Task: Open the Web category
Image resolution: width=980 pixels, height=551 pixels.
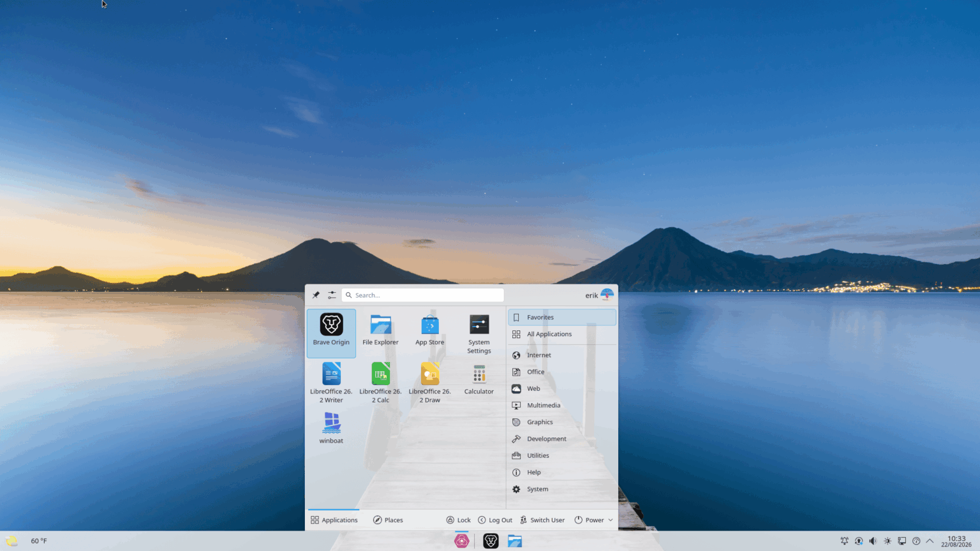Action: pyautogui.click(x=562, y=388)
